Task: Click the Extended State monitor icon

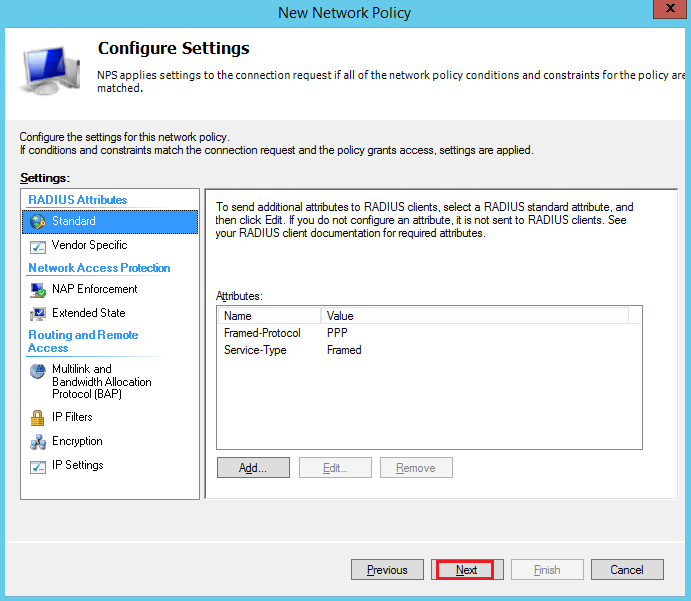Action: tap(37, 314)
